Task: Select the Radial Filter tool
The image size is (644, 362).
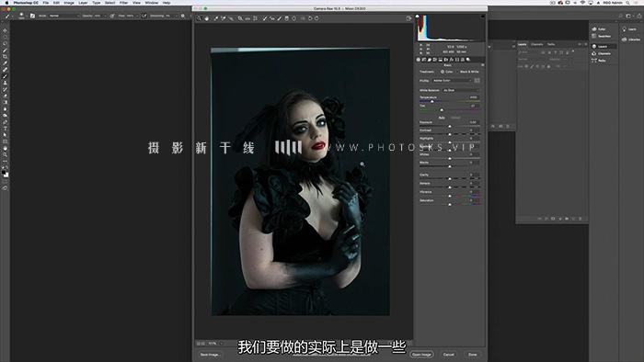Action: click(293, 18)
